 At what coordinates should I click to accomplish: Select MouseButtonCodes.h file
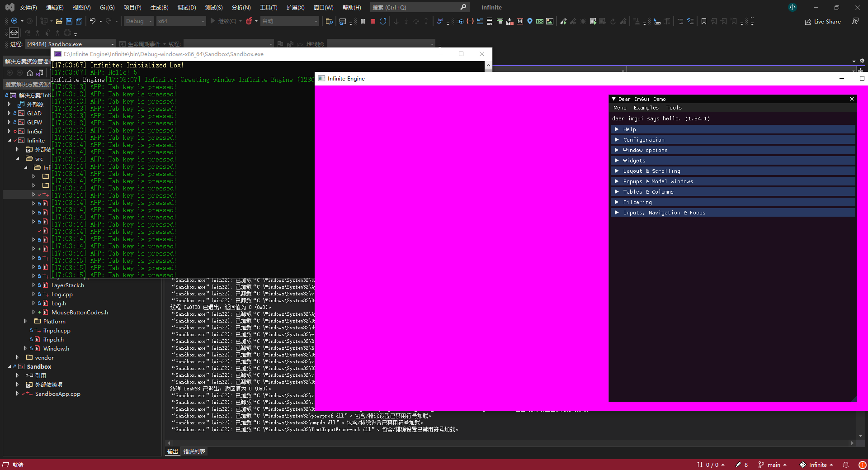pyautogui.click(x=80, y=312)
